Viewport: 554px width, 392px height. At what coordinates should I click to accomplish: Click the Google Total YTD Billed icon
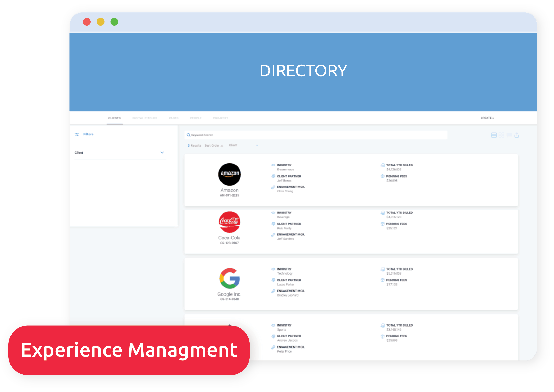pyautogui.click(x=383, y=269)
